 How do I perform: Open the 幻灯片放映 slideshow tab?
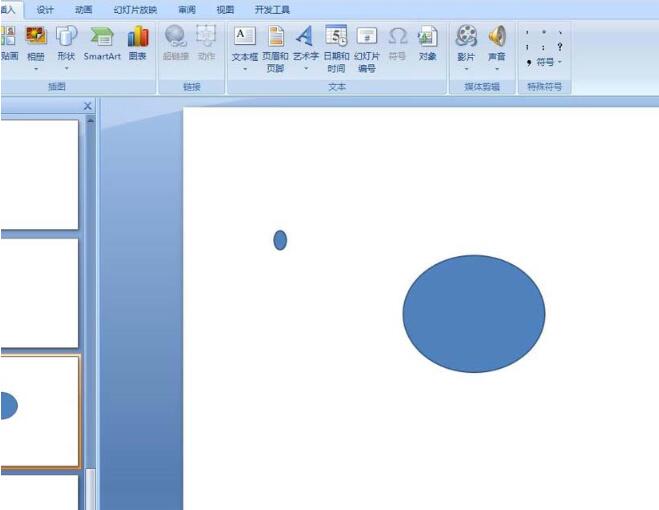[135, 10]
